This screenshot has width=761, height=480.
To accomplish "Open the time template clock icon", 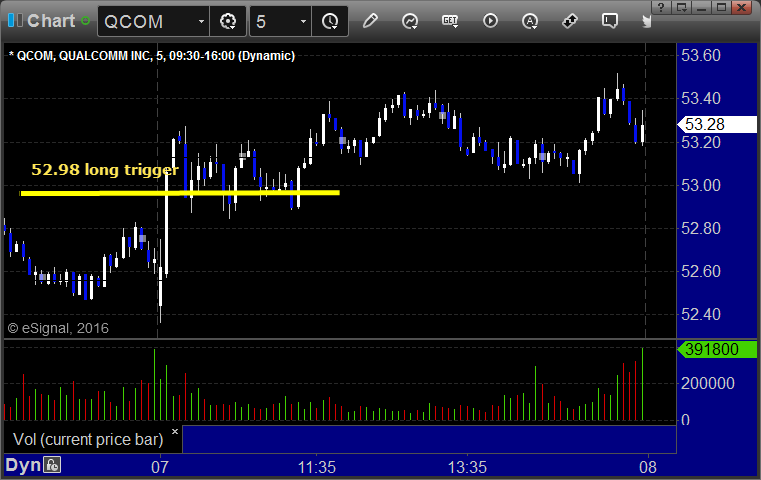I will click(x=330, y=21).
